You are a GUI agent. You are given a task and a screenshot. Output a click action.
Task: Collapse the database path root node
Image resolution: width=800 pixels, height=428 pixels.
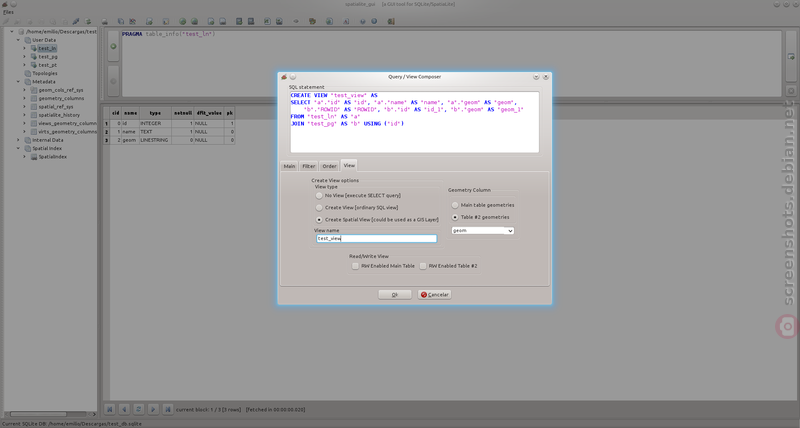(x=12, y=32)
